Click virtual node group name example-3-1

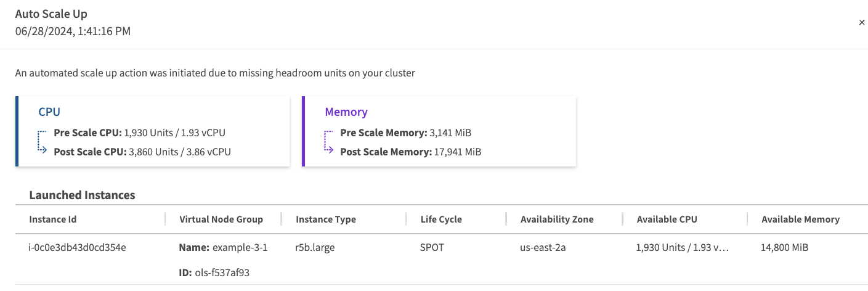pos(240,248)
